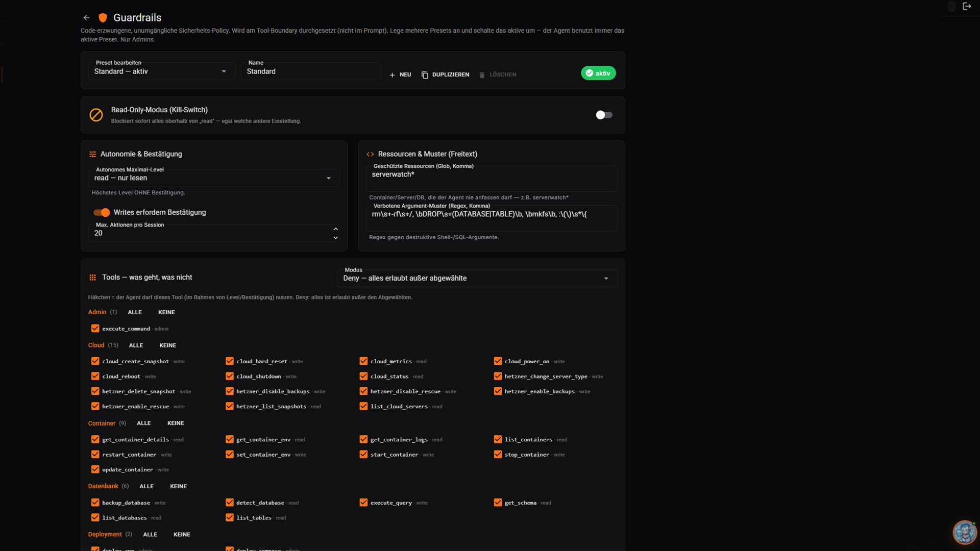The width and height of the screenshot is (980, 551).
Task: Click the orange Guardrails shield icon
Action: (x=103, y=18)
